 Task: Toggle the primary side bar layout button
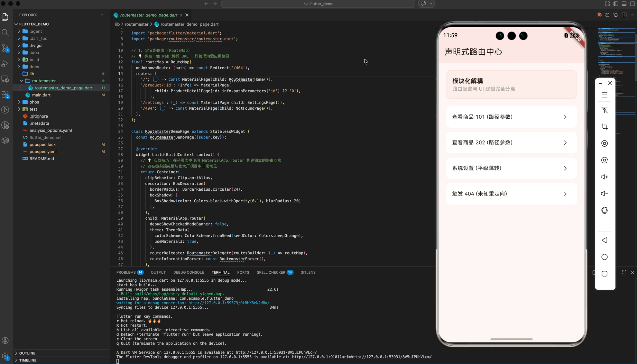tap(616, 4)
